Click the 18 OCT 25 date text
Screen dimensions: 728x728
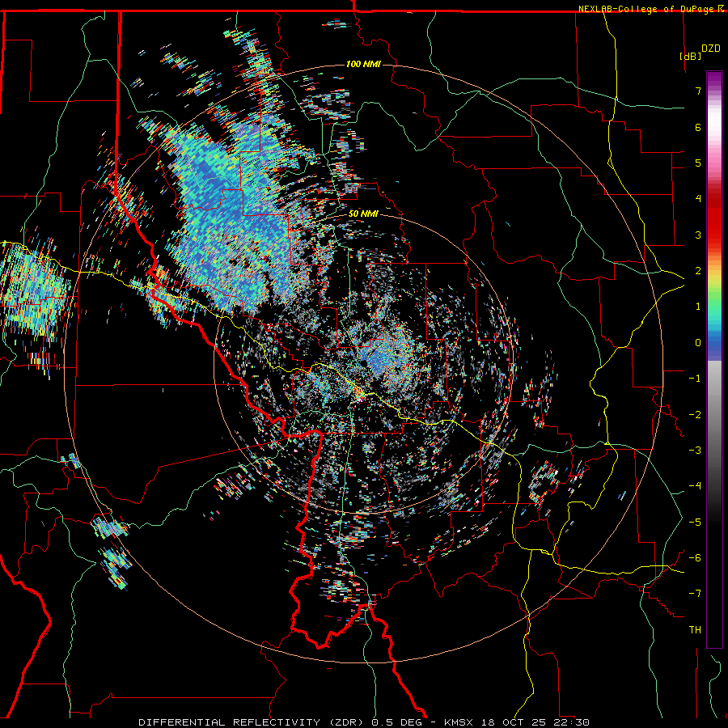[513, 722]
